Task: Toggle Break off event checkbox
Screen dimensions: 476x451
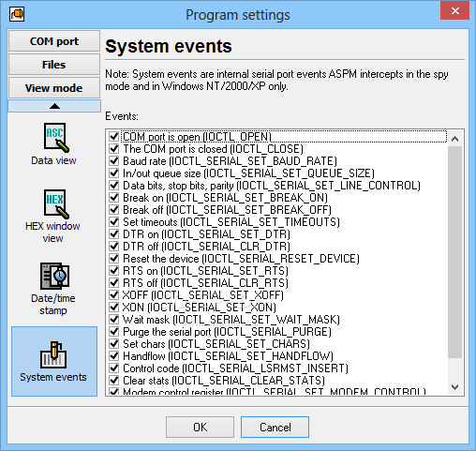Action: click(x=114, y=210)
